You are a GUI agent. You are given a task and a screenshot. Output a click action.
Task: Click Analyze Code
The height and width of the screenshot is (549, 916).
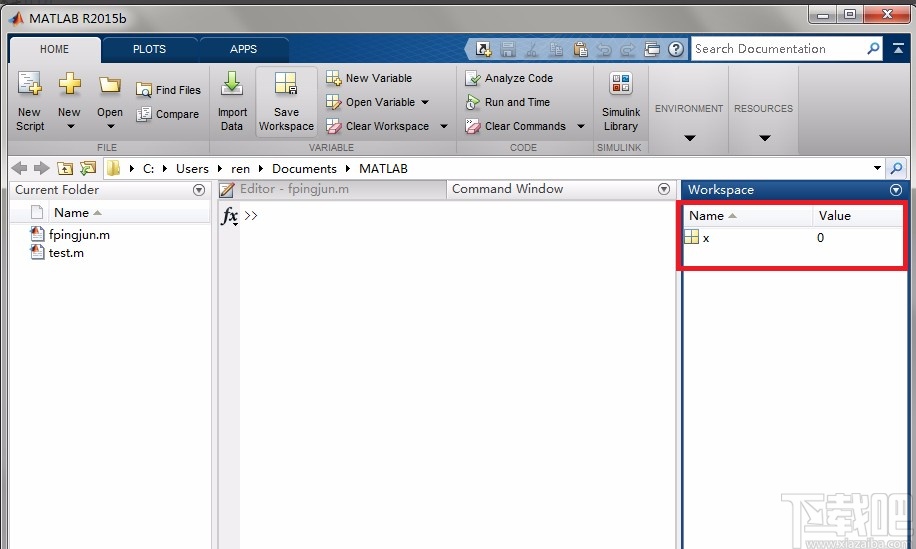coord(509,78)
